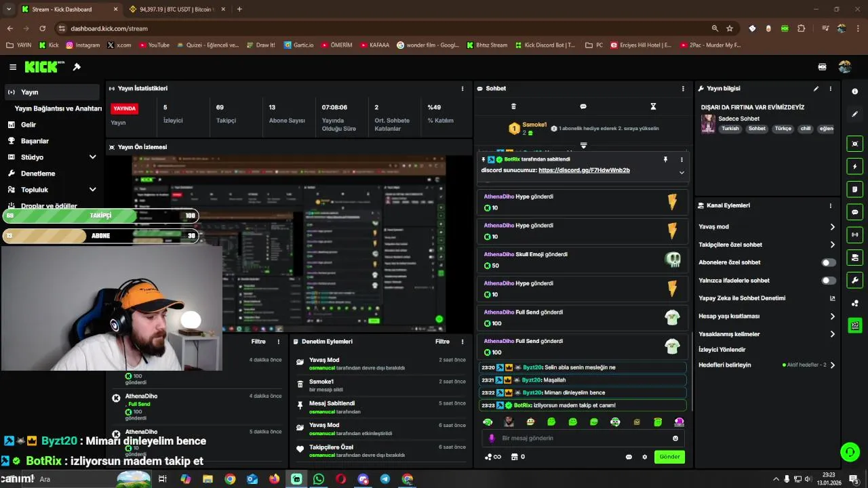Screen dimensions: 868x488
Task: Click the chat bubble icon beside Gönder
Action: click(629, 457)
